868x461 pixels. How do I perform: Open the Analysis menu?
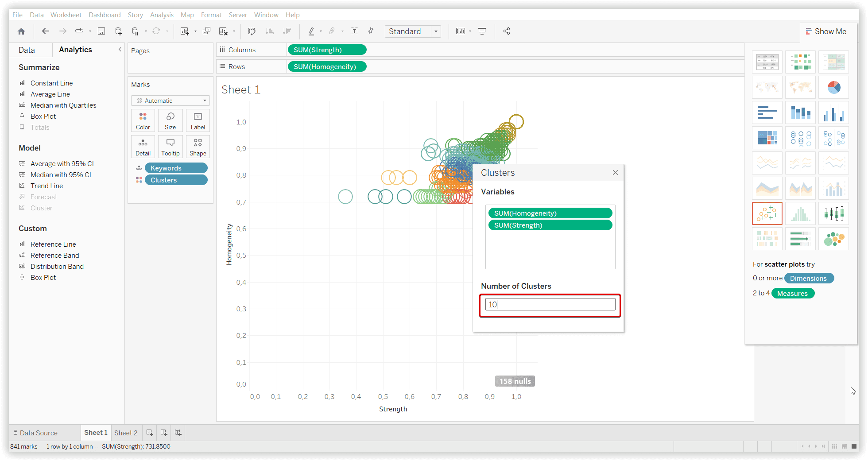(x=162, y=15)
